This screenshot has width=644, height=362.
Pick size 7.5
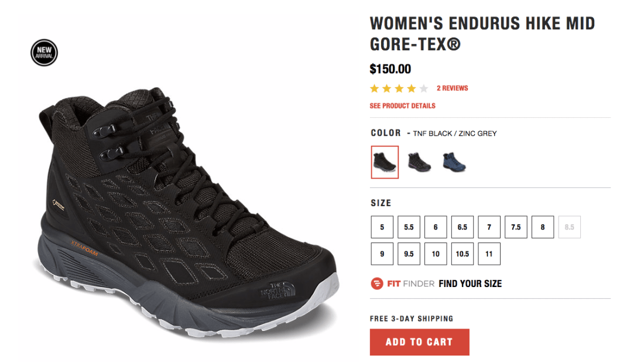(516, 227)
